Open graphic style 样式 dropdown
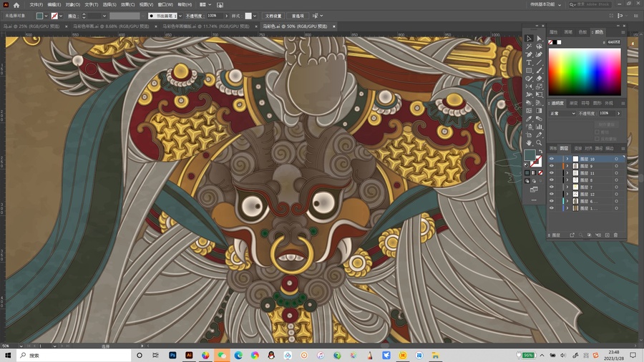Viewport: 644px width, 362px height. click(255, 16)
